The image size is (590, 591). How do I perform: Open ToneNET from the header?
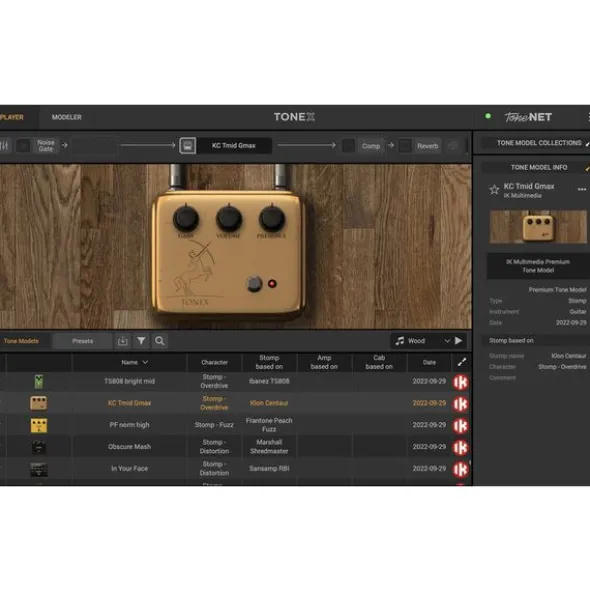click(528, 117)
